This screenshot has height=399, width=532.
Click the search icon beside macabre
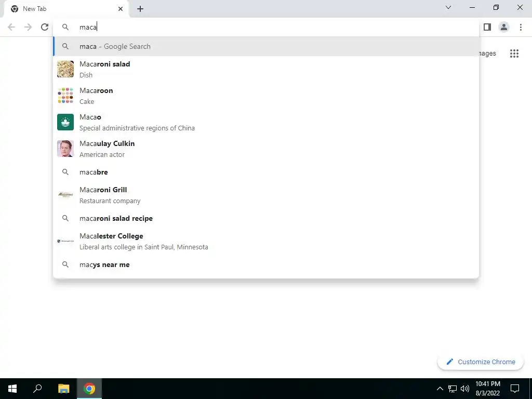point(65,172)
